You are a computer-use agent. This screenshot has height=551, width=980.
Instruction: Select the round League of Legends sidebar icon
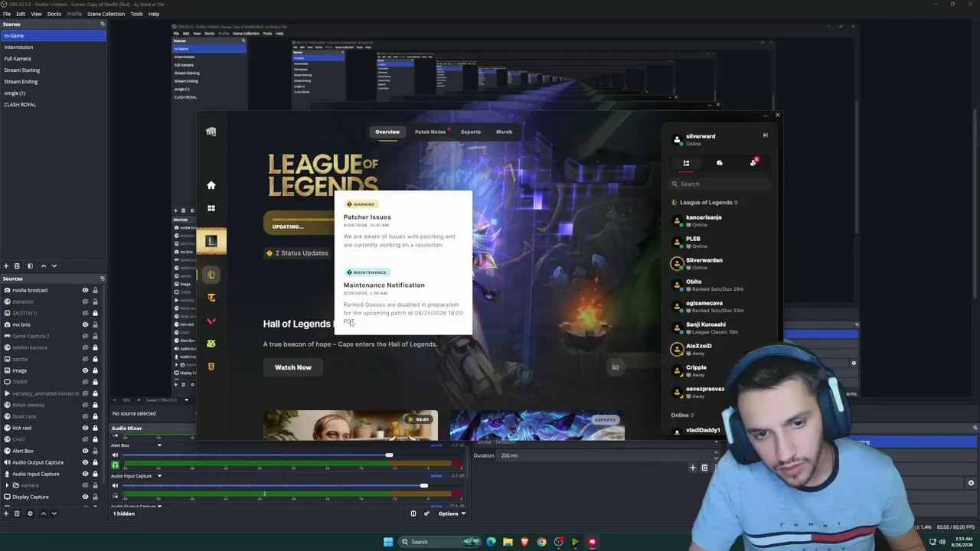pos(211,275)
